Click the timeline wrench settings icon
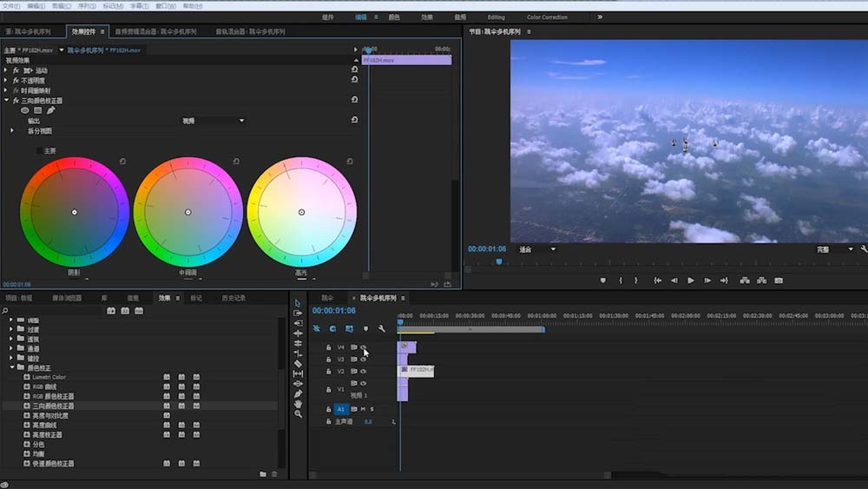 pos(381,328)
